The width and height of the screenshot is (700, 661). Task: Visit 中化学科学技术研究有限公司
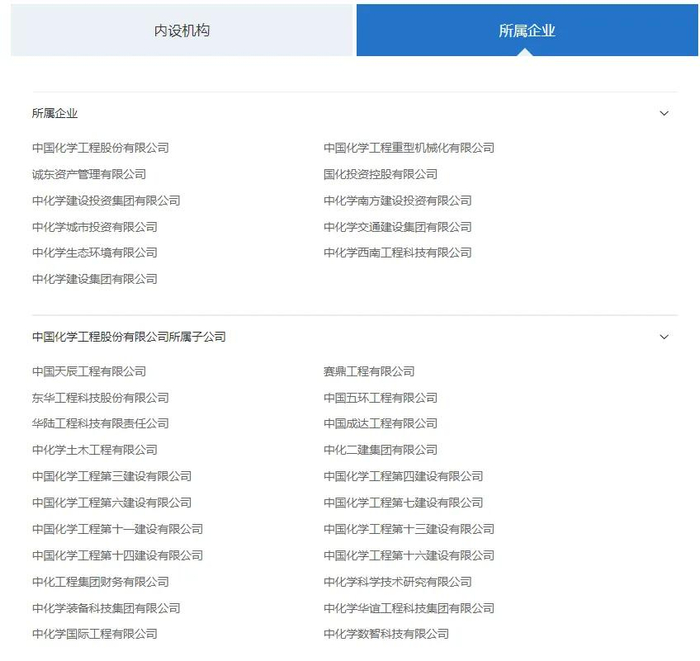point(398,582)
